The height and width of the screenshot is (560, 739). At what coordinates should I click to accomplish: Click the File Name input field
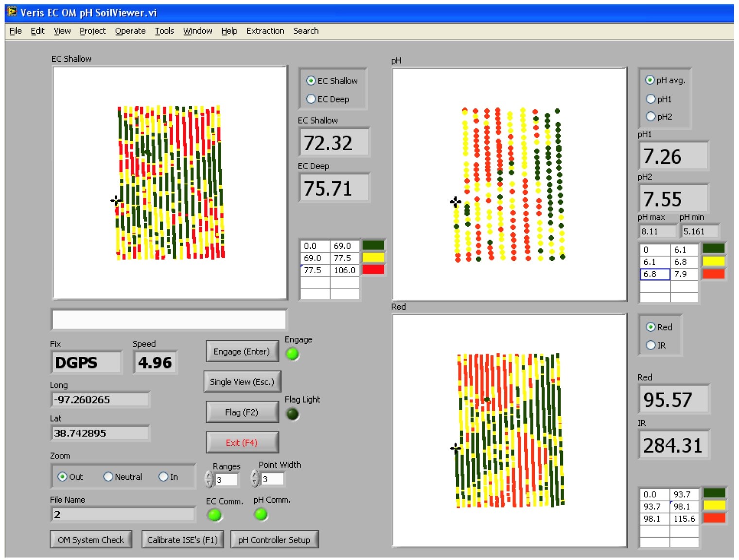123,514
